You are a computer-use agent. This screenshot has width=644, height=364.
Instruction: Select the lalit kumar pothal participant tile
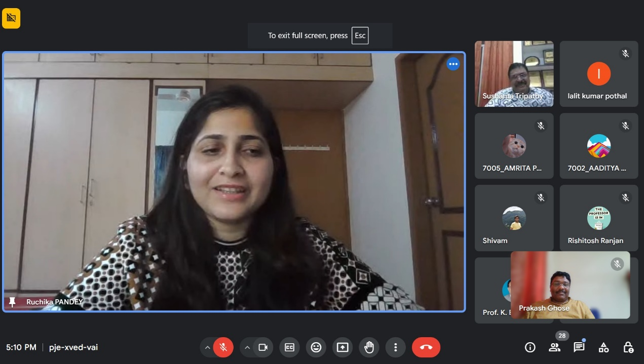(x=598, y=74)
